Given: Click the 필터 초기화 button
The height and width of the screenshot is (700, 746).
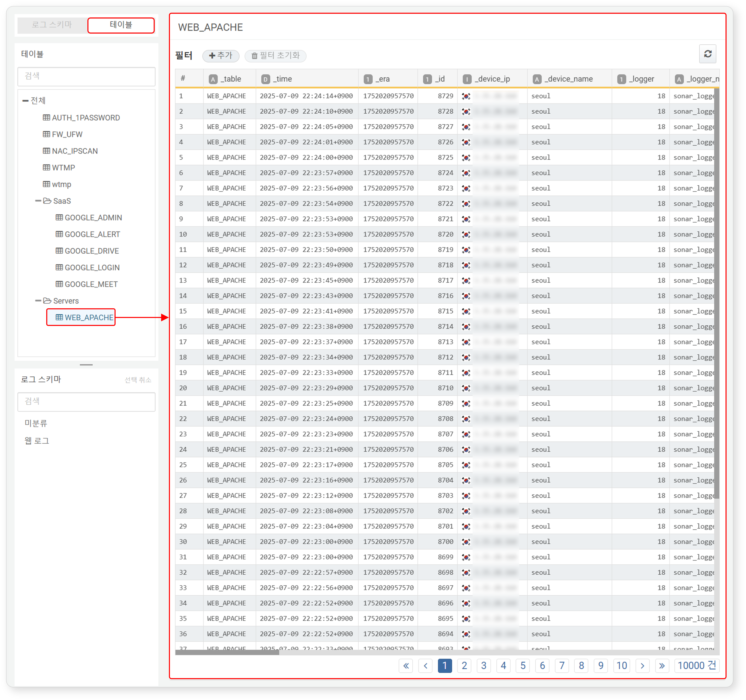Looking at the screenshot, I should [x=275, y=56].
